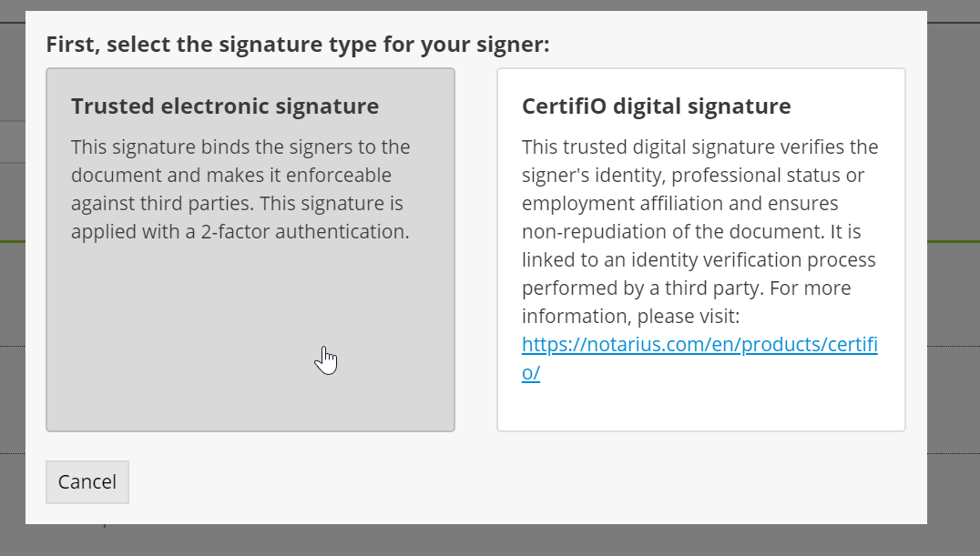Image resolution: width=980 pixels, height=556 pixels.
Task: Open the notarius.com CertifiO products link
Action: [x=699, y=345]
